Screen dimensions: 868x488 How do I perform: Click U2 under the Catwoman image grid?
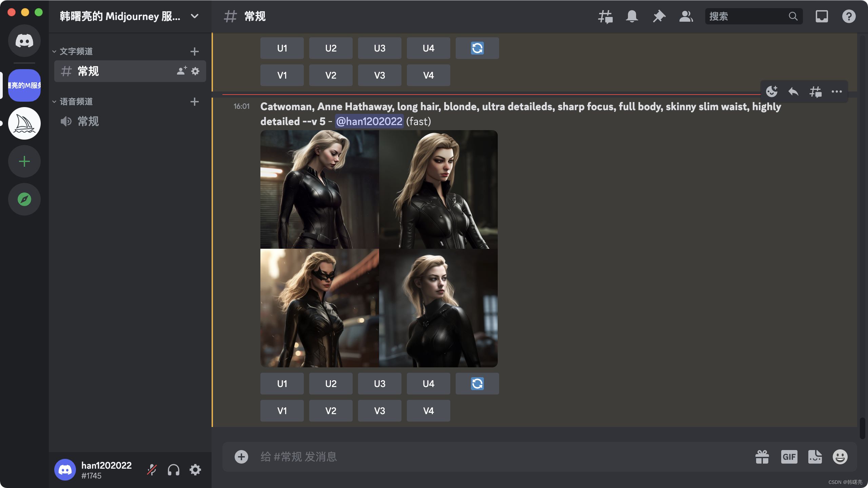tap(331, 384)
